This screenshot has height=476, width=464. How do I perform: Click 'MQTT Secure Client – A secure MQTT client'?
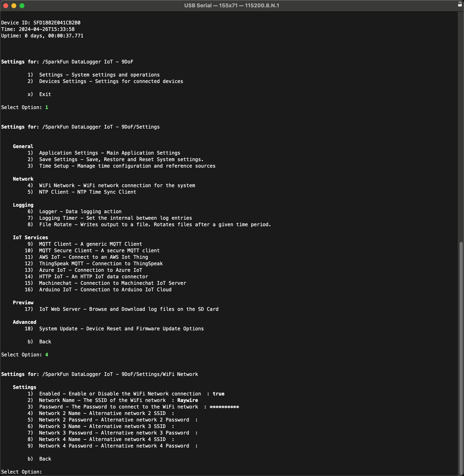point(92,250)
